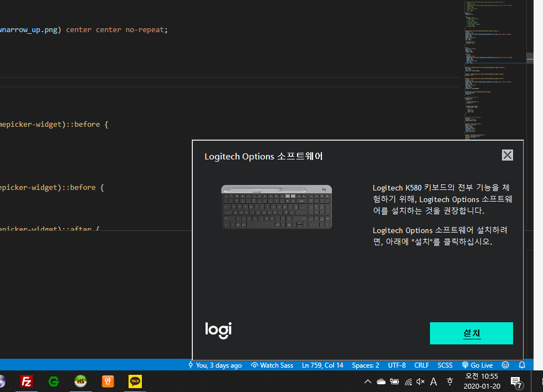Screen dimensions: 543x392
Task: Click '::before' in mepicker-widget line
Action: coord(83,124)
